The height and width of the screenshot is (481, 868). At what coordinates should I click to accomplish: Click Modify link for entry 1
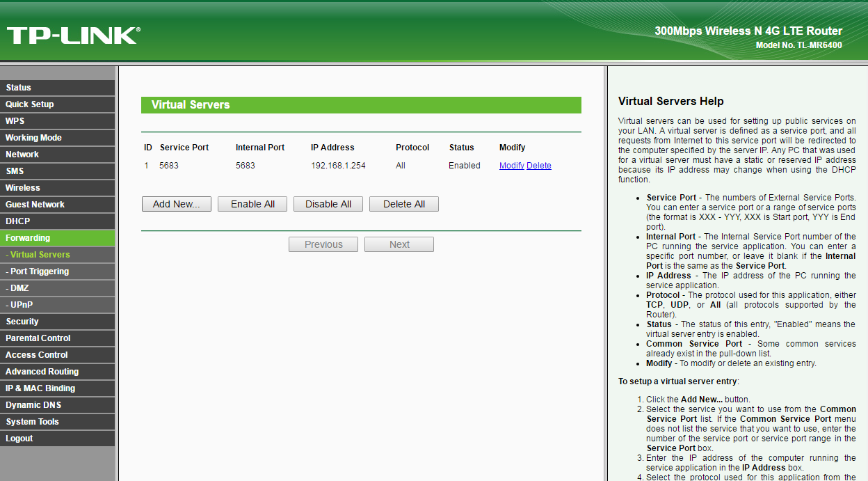512,166
